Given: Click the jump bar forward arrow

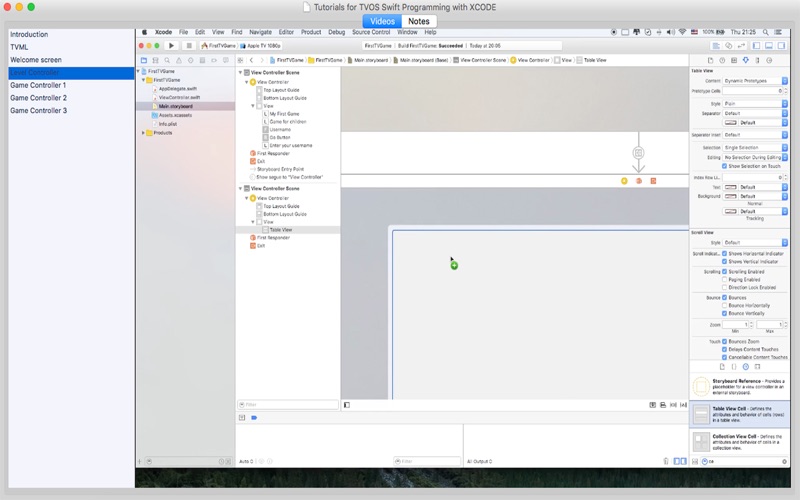Looking at the screenshot, I should point(262,60).
